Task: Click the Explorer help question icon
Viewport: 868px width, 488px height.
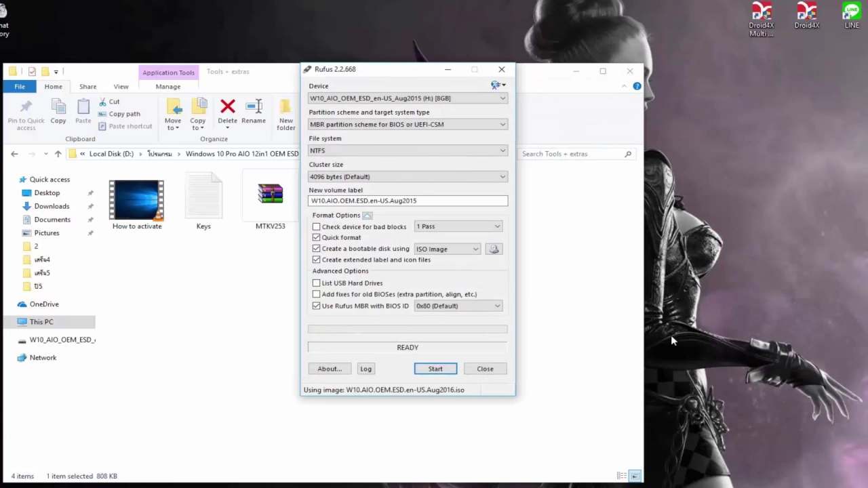Action: (x=637, y=86)
